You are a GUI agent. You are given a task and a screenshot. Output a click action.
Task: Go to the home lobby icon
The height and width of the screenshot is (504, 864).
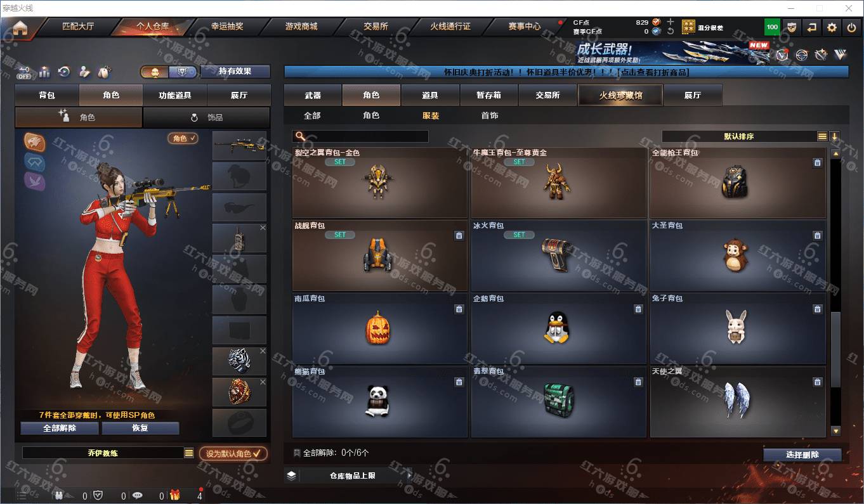(20, 28)
